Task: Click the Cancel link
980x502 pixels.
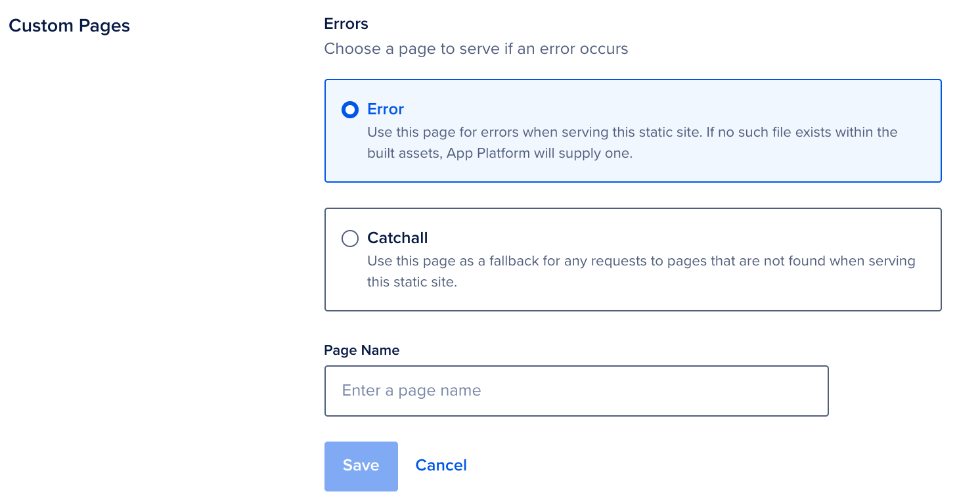Action: (x=441, y=465)
